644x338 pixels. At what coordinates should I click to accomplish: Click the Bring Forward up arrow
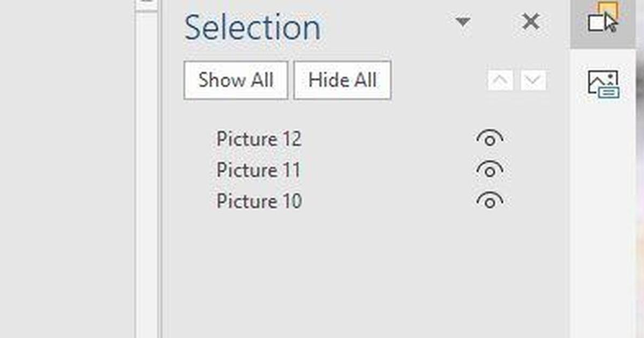[499, 79]
